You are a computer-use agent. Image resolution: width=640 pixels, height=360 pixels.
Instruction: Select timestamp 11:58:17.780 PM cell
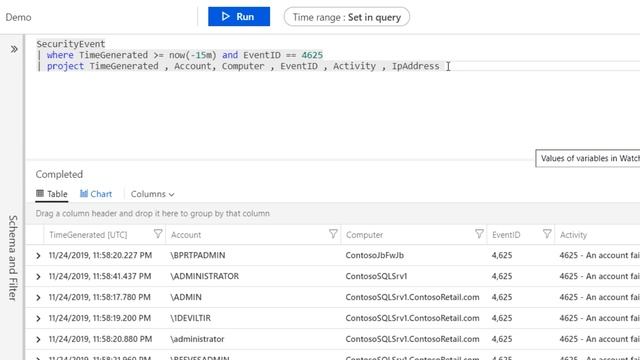(100, 297)
